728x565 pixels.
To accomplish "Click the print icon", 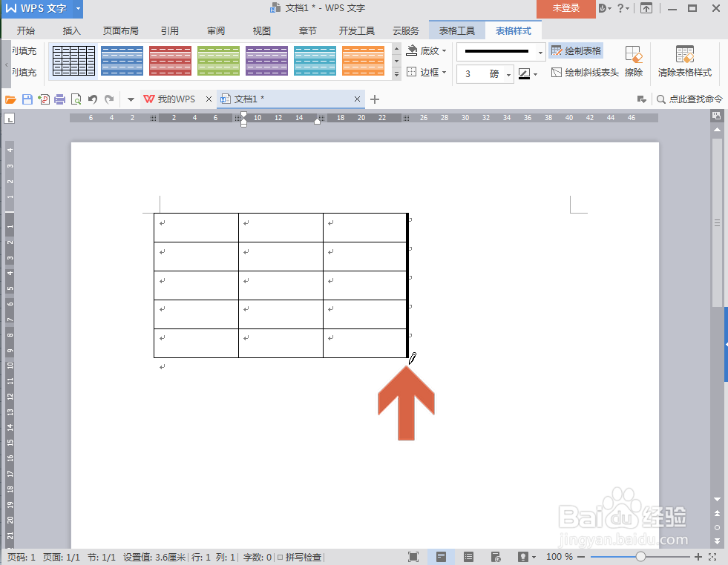I will (x=60, y=99).
